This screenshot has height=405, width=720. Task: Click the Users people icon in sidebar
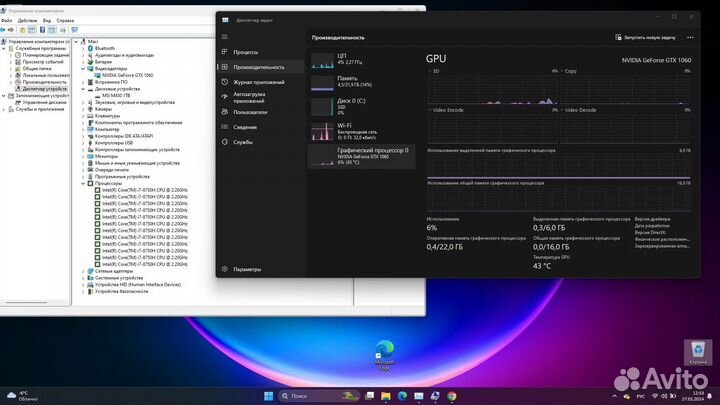coord(225,112)
